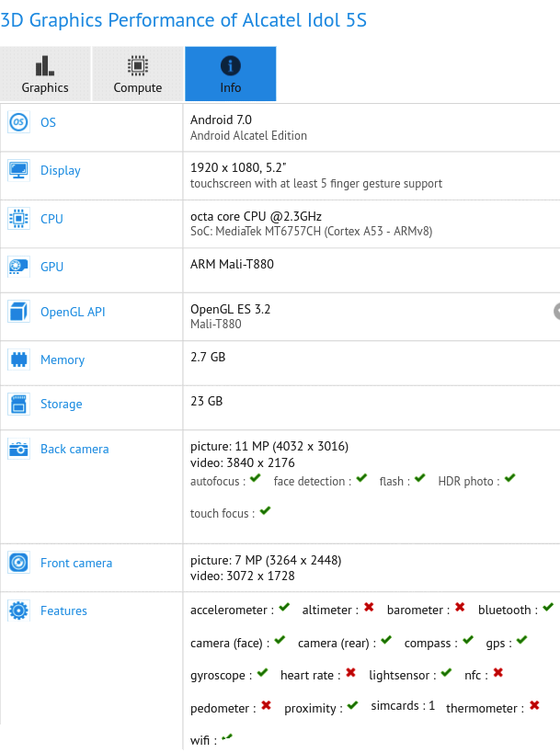Click the Front camera lens icon
Image resolution: width=560 pixels, height=753 pixels.
18,563
